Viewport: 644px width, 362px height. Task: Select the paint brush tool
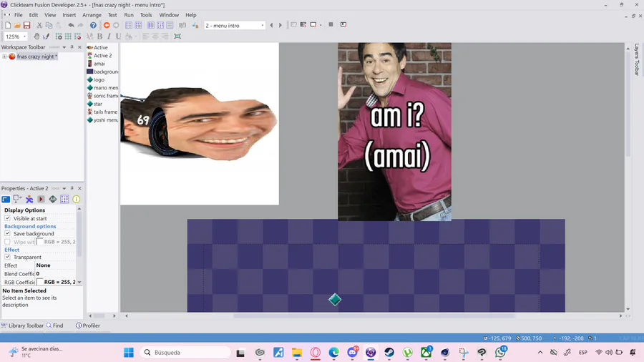[46, 36]
